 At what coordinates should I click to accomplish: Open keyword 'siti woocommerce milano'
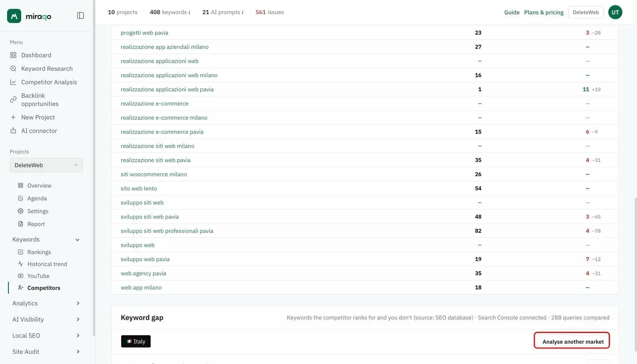pos(153,174)
